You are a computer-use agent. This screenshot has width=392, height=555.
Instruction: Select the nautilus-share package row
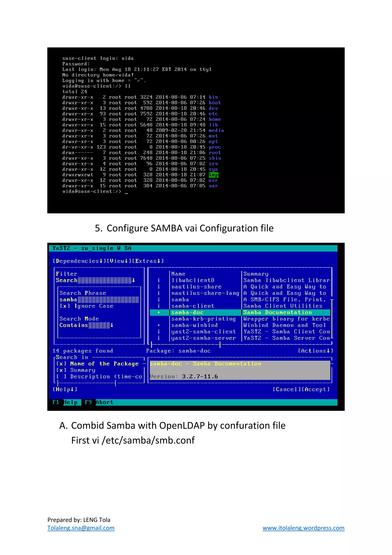click(x=240, y=287)
